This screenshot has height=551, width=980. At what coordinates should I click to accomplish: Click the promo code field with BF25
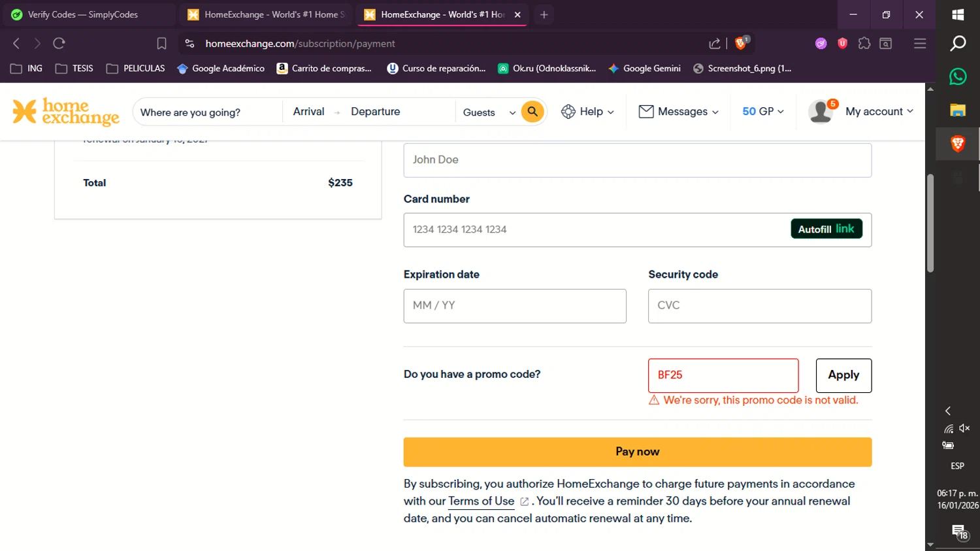(723, 375)
